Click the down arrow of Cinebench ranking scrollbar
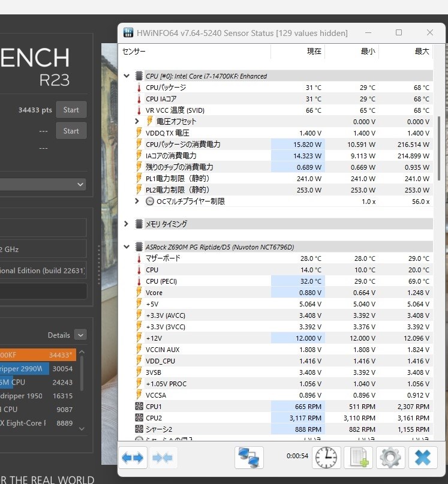Image resolution: width=448 pixels, height=484 pixels. [82, 429]
